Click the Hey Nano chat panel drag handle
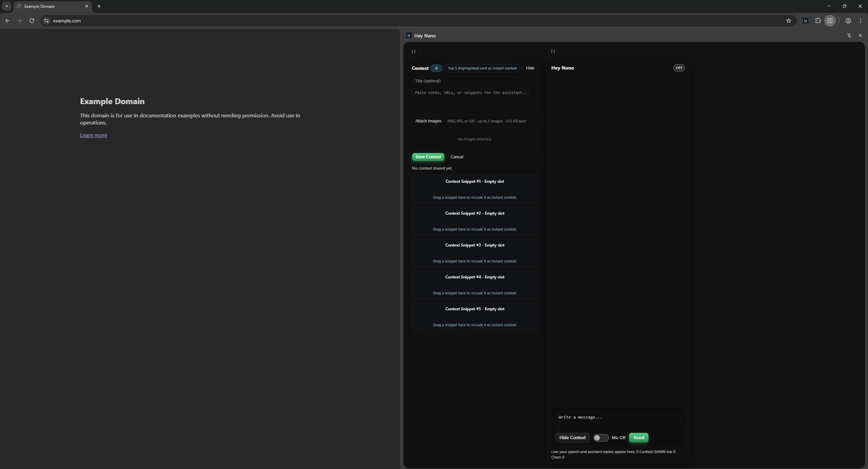 point(553,52)
